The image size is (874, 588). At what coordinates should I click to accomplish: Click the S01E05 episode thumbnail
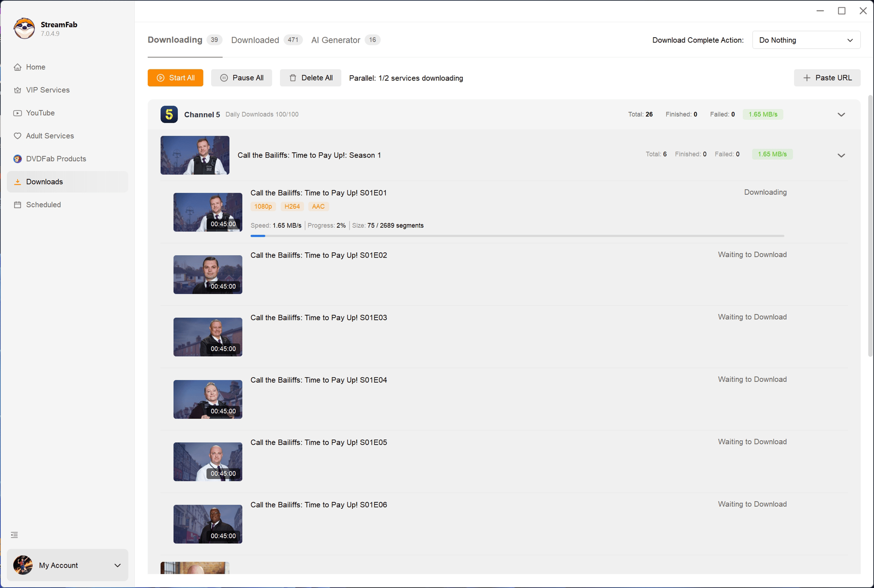(207, 462)
